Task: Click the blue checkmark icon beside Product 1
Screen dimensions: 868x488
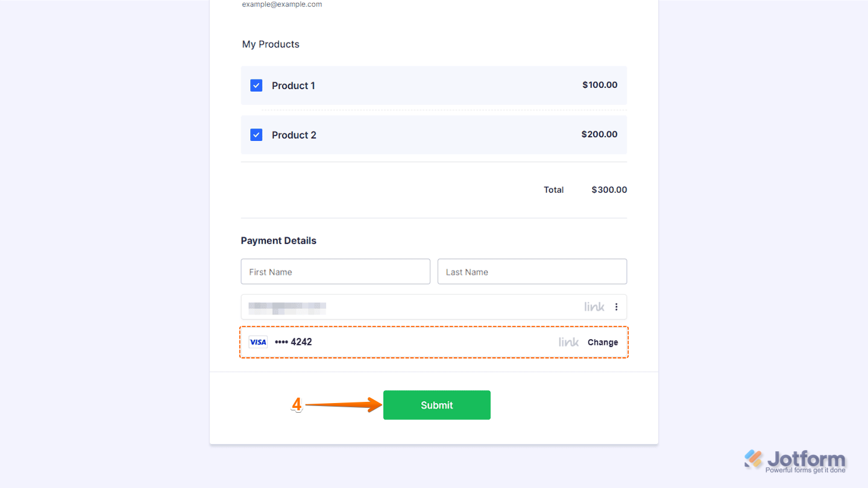Action: [x=256, y=85]
